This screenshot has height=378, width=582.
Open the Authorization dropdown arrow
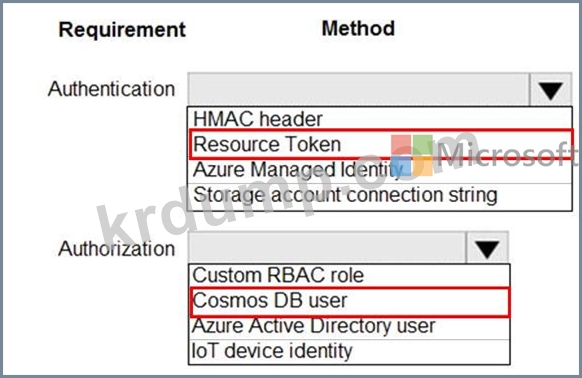(487, 248)
